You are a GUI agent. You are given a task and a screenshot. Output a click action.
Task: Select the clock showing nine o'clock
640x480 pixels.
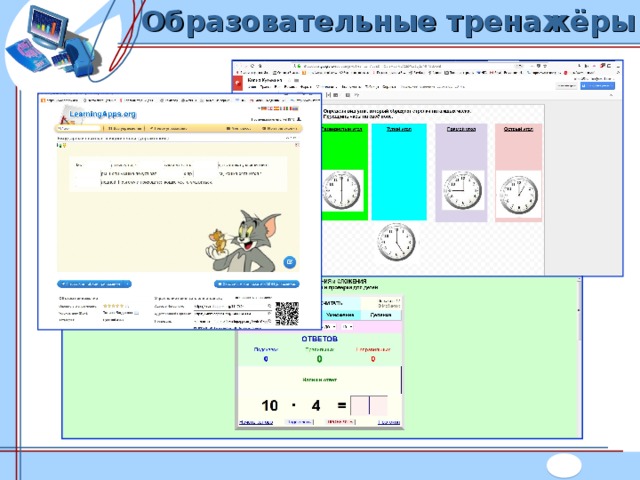point(462,190)
